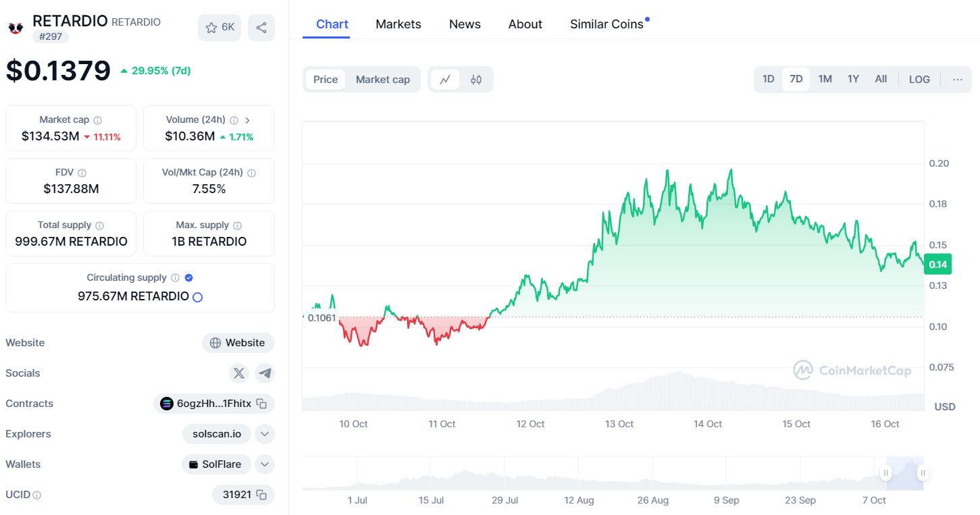Open the News tab

pos(465,24)
